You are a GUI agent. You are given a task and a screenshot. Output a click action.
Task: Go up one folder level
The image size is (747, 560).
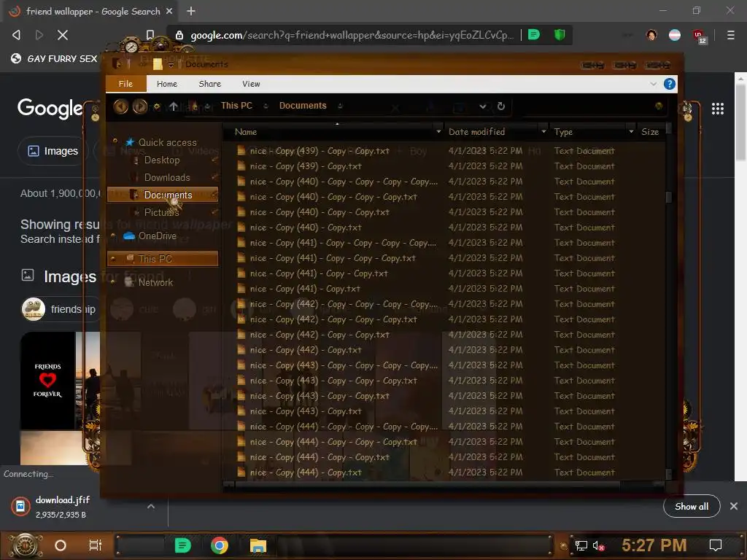pos(174,106)
